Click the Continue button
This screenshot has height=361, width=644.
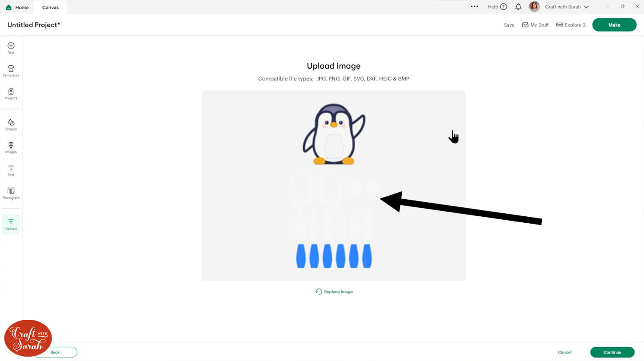click(612, 352)
